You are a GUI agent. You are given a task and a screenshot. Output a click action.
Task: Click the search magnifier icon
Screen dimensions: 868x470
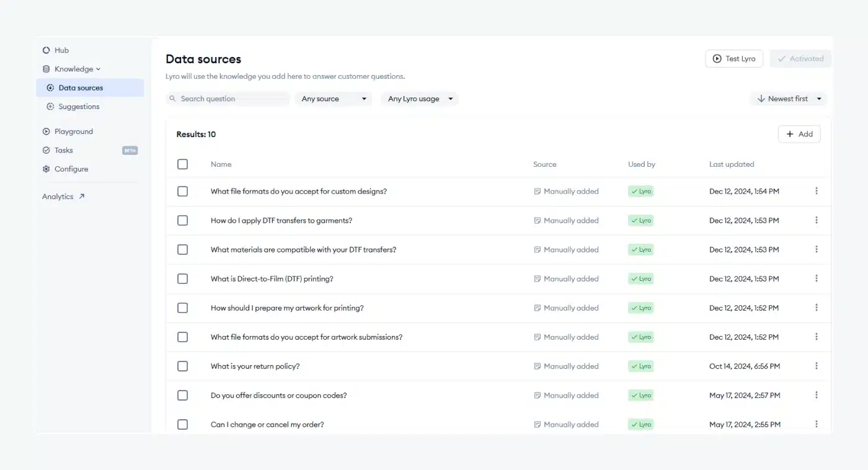(x=173, y=99)
